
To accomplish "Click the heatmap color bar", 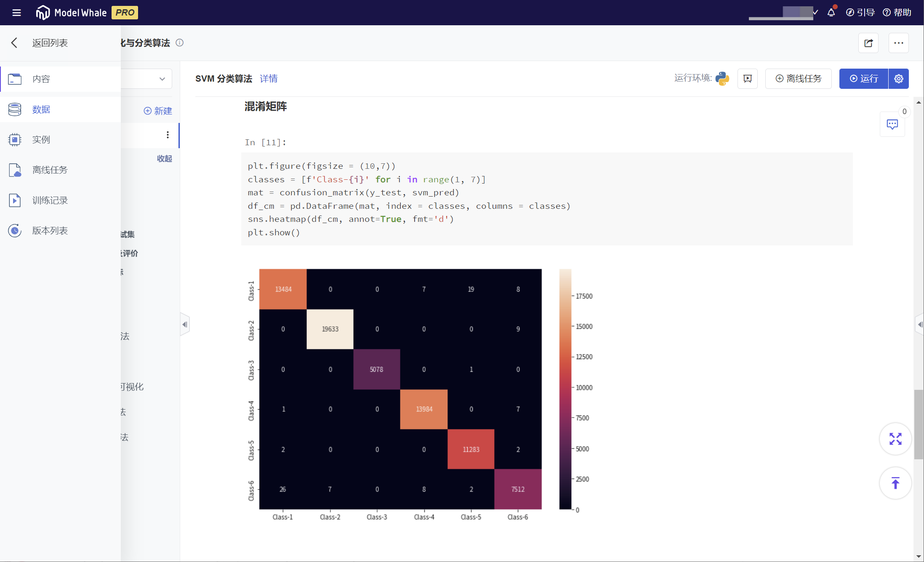I will point(565,389).
